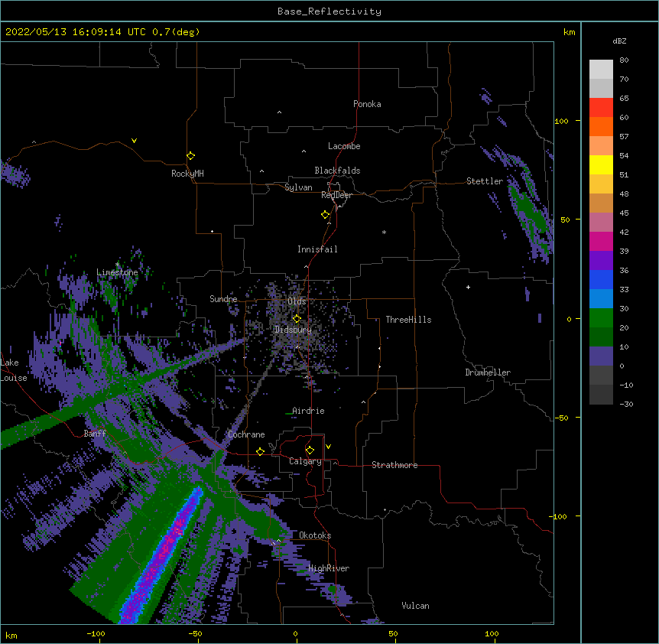Click the Strathmore town label
This screenshot has width=659, height=644.
pyautogui.click(x=394, y=465)
